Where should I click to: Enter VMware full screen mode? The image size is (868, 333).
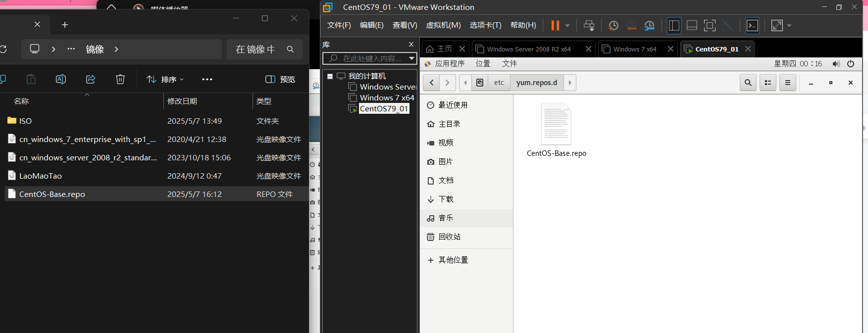point(710,25)
